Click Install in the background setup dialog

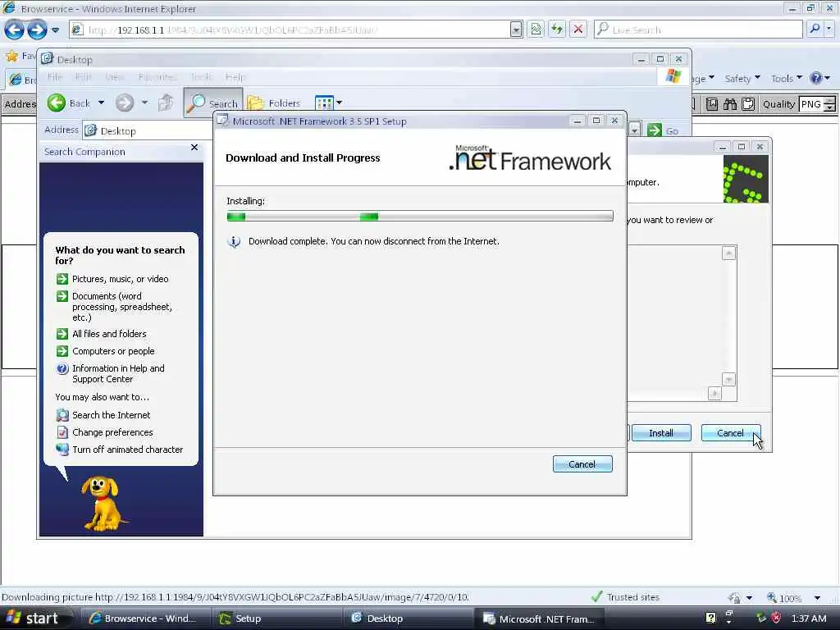[662, 433]
